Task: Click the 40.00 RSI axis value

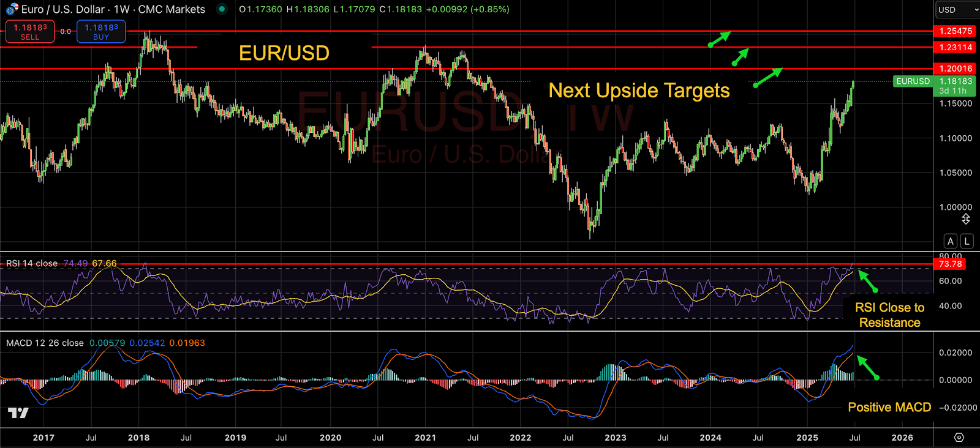Action: pyautogui.click(x=951, y=306)
